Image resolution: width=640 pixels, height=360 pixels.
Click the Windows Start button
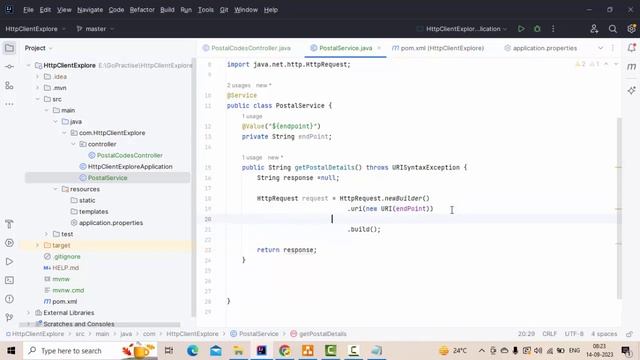point(11,351)
